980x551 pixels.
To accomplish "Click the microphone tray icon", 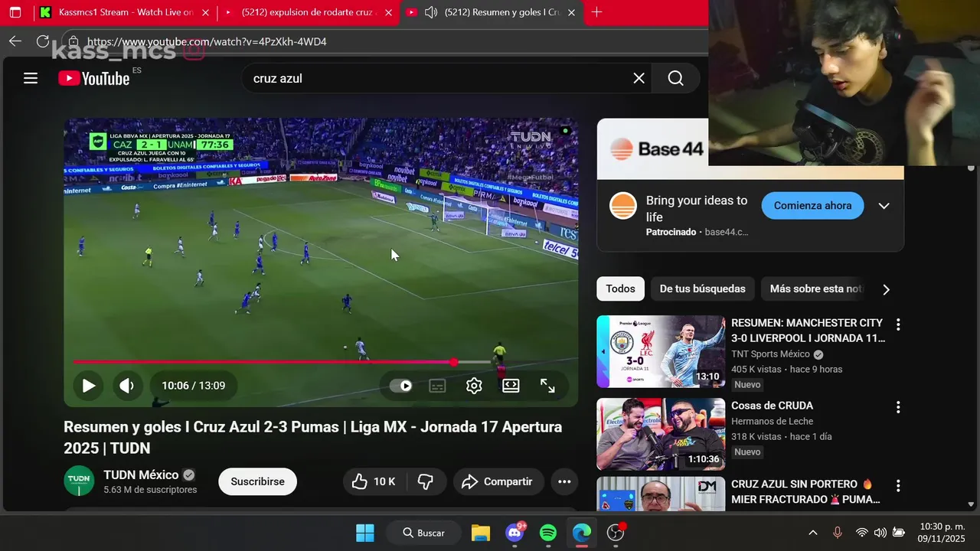I will [838, 533].
